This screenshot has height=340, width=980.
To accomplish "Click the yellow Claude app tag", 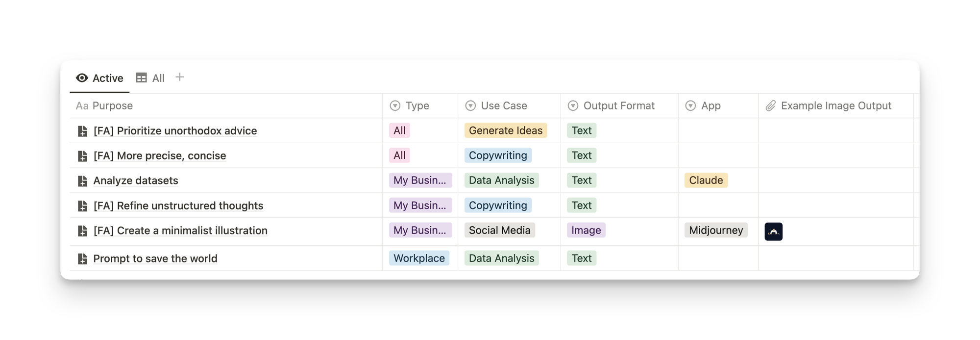I will (706, 180).
